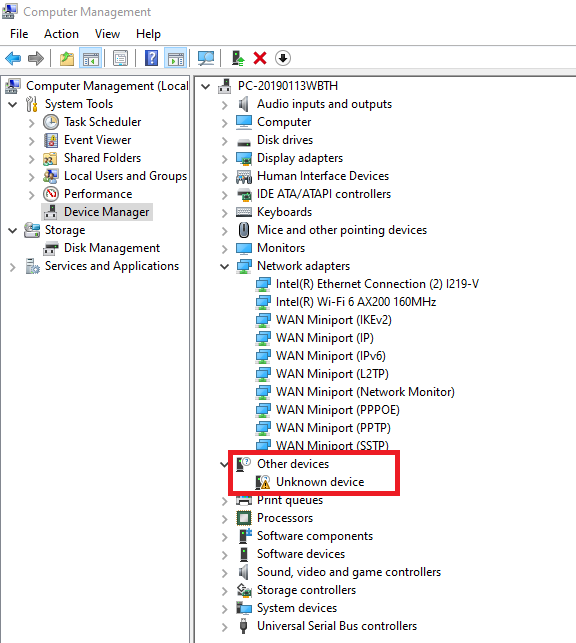The image size is (576, 643).
Task: Collapse the System Tools tree node
Action: (x=13, y=105)
